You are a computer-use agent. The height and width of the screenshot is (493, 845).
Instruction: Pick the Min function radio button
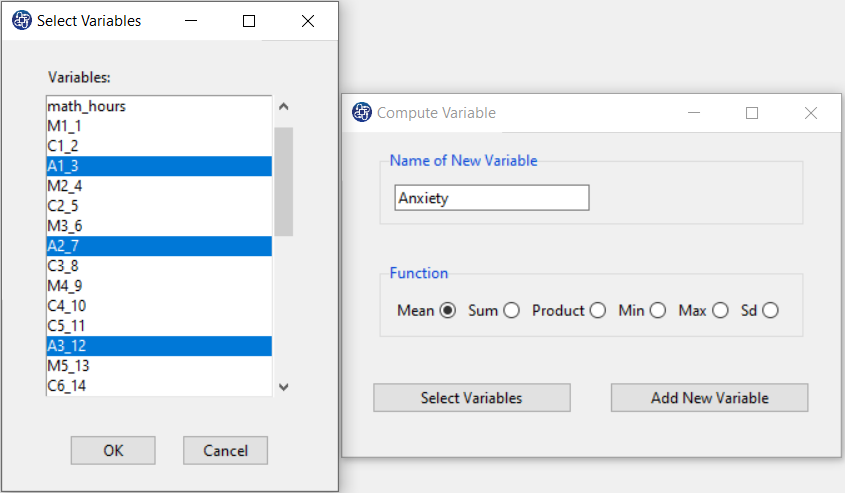pyautogui.click(x=657, y=310)
